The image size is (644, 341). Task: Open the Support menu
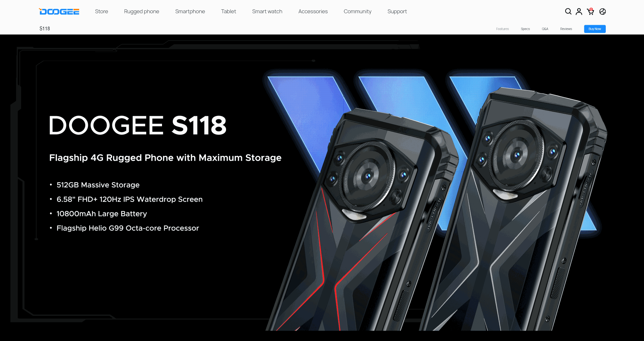tap(397, 11)
